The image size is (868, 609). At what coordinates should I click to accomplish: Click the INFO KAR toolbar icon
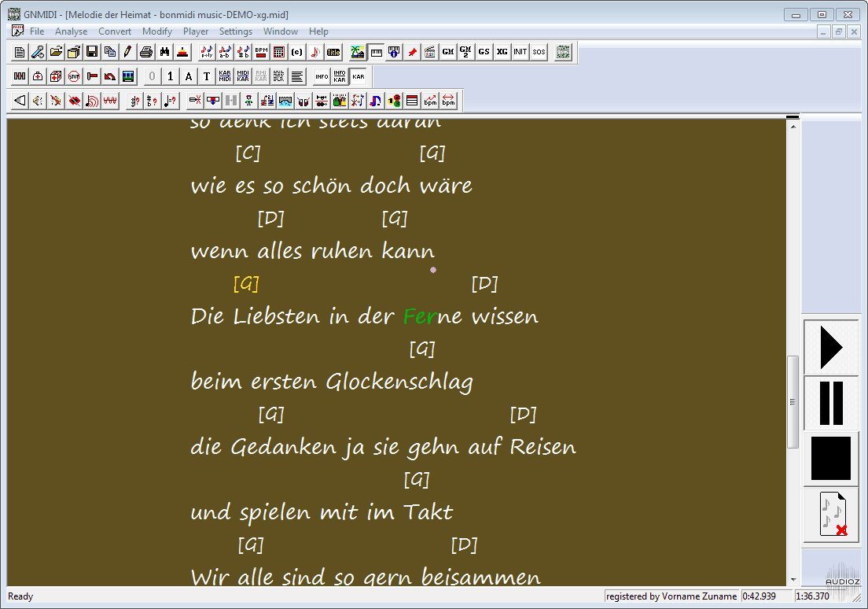340,76
